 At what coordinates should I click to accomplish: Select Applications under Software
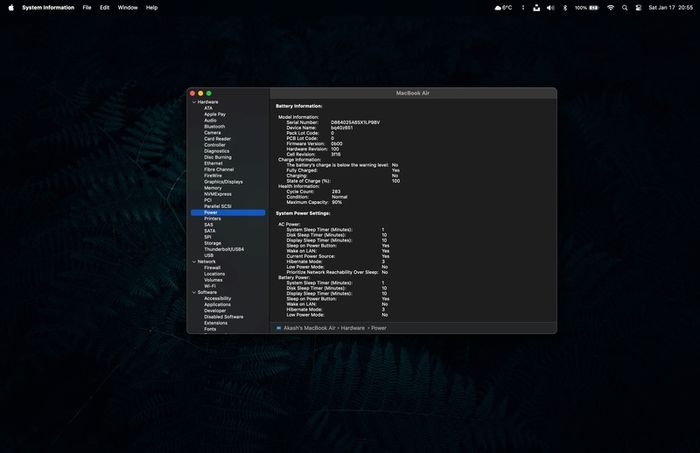point(217,304)
